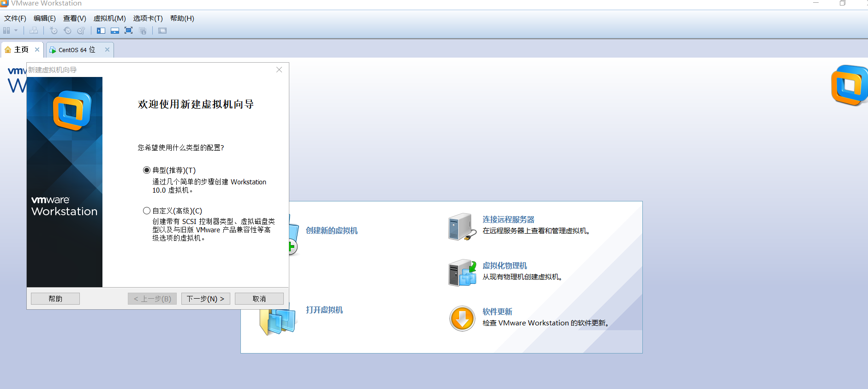Click 在远程服务器上查看和管理虚拟机 description text
Screen dimensions: 868x389
pos(536,230)
